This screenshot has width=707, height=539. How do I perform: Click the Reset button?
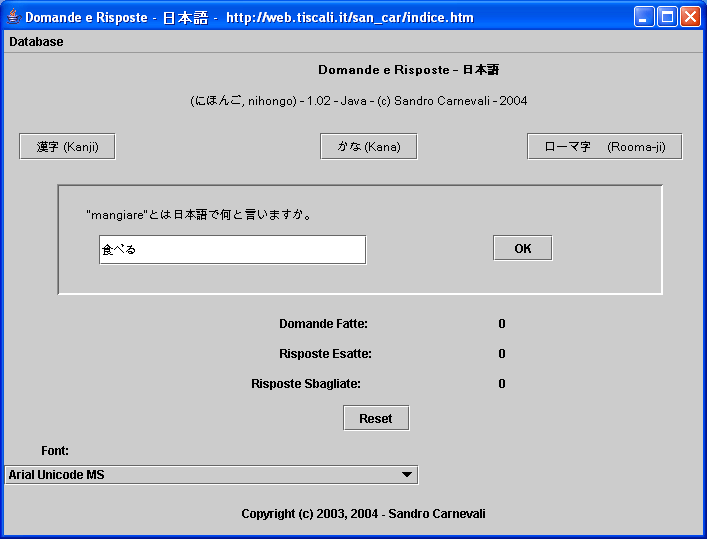[376, 418]
